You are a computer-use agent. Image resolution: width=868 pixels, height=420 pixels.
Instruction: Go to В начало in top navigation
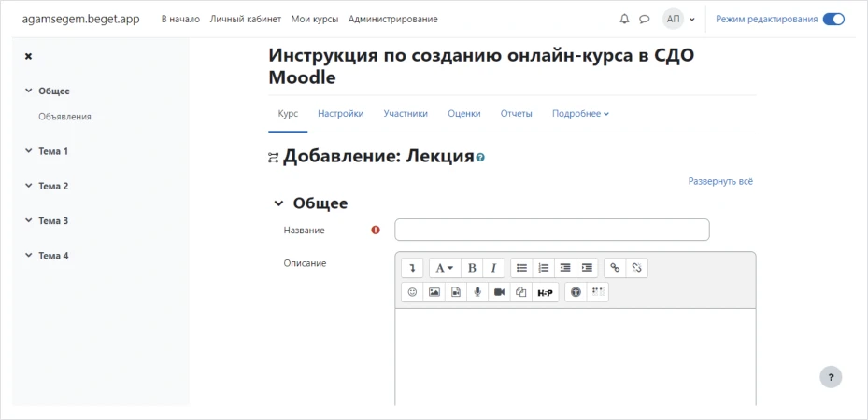(x=180, y=20)
